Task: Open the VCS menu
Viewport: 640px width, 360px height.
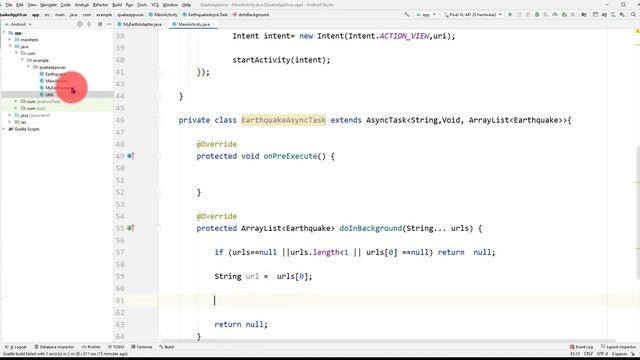Action: 155,5
